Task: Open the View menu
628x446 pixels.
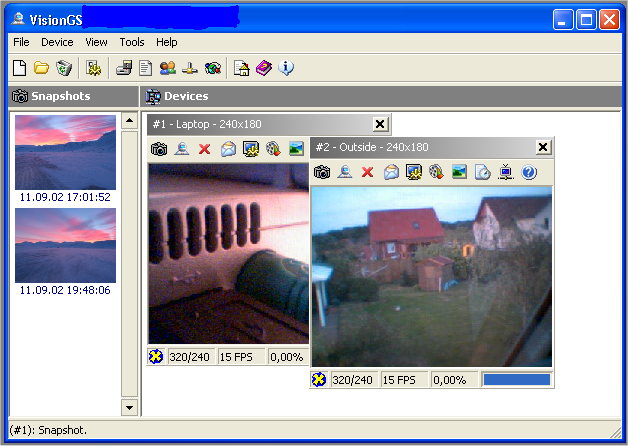Action: [x=96, y=42]
